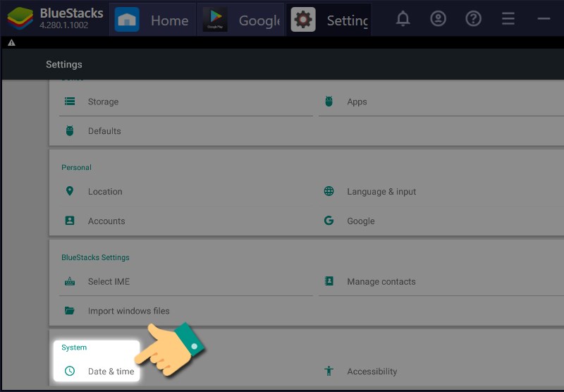Switch to the Google Play tab
This screenshot has height=392, width=564.
(x=240, y=20)
